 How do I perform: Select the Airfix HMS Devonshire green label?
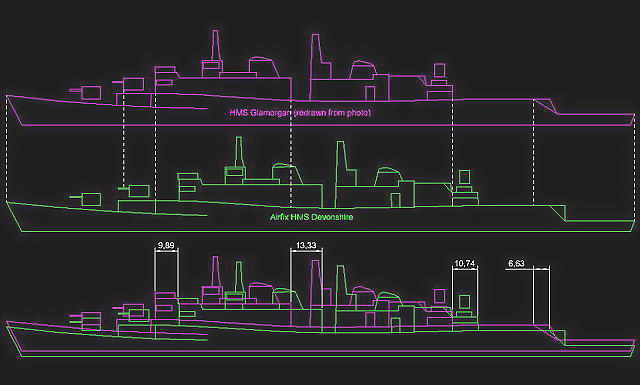point(311,217)
